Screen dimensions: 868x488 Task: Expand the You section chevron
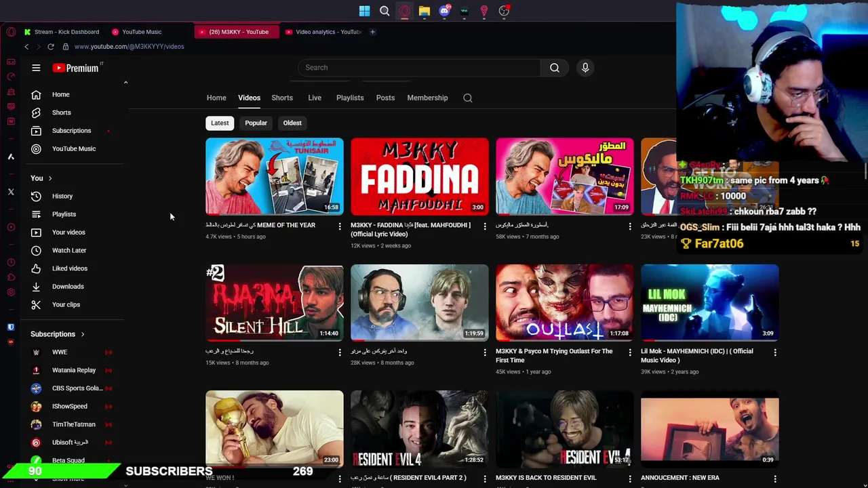(50, 178)
